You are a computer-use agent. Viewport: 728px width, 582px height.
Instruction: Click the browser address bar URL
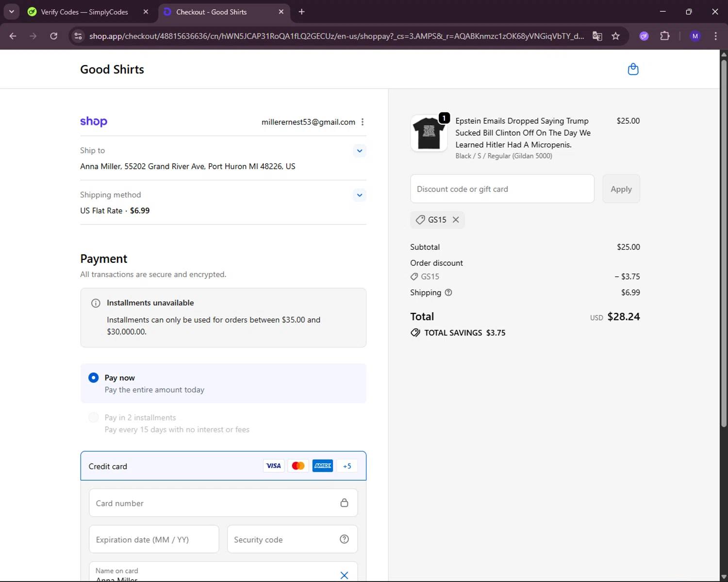point(336,36)
